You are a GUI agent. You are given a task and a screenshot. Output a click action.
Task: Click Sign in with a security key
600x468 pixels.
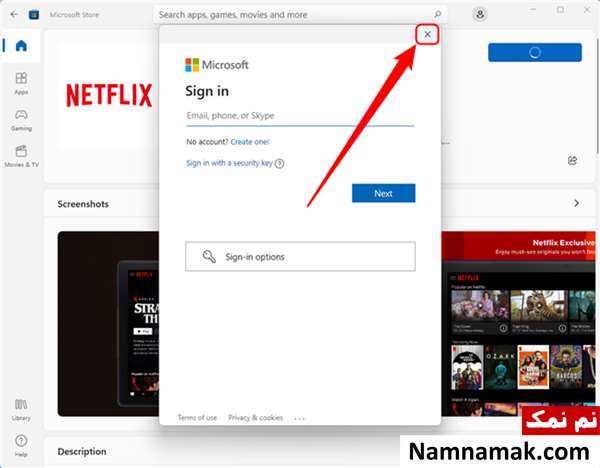point(229,163)
